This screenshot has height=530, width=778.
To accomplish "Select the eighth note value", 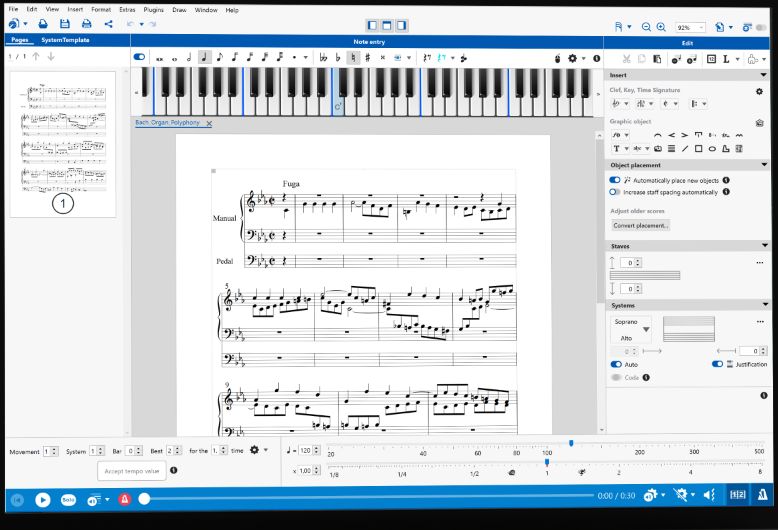I will tap(220, 58).
